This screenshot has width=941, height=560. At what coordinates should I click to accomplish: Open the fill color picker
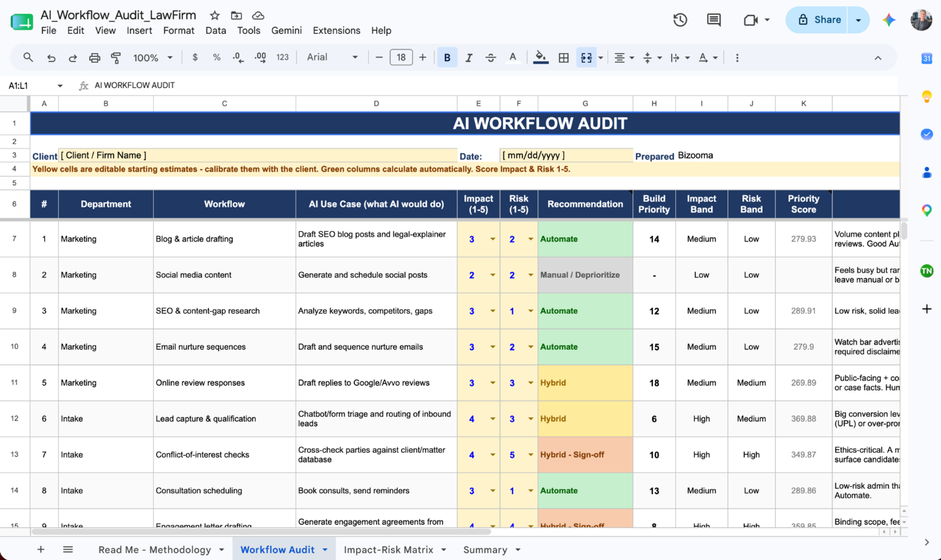[x=540, y=58]
